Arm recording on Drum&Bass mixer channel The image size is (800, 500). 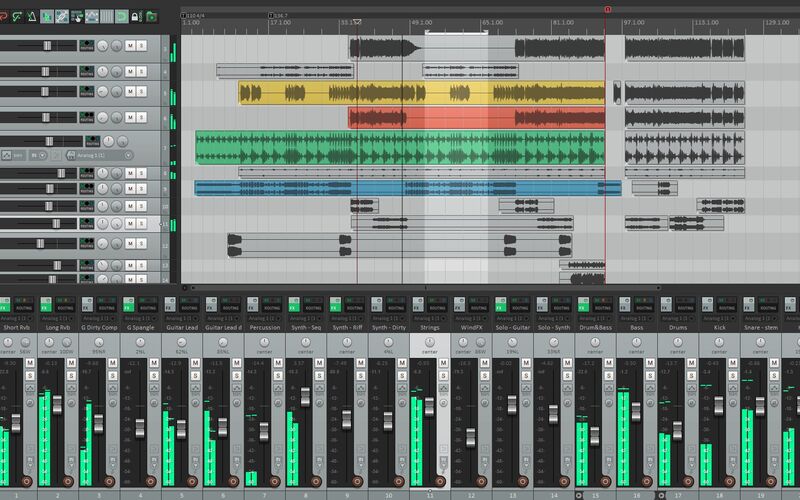606,481
